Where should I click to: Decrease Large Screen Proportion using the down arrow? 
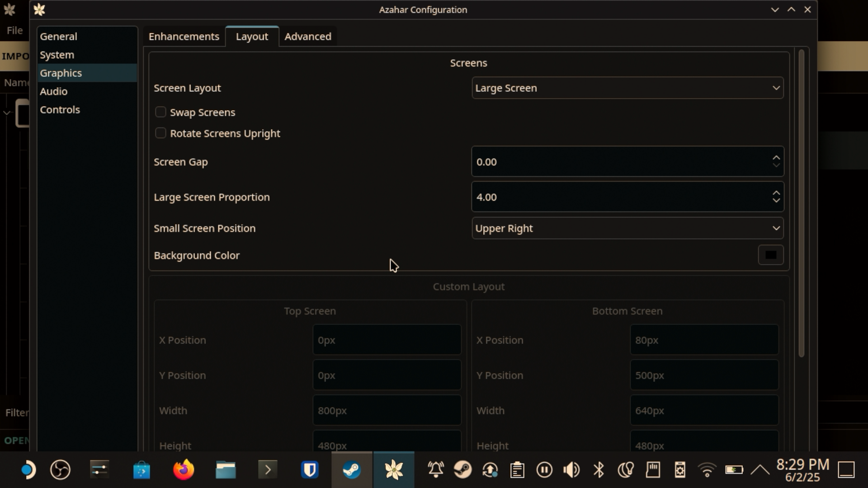click(776, 201)
